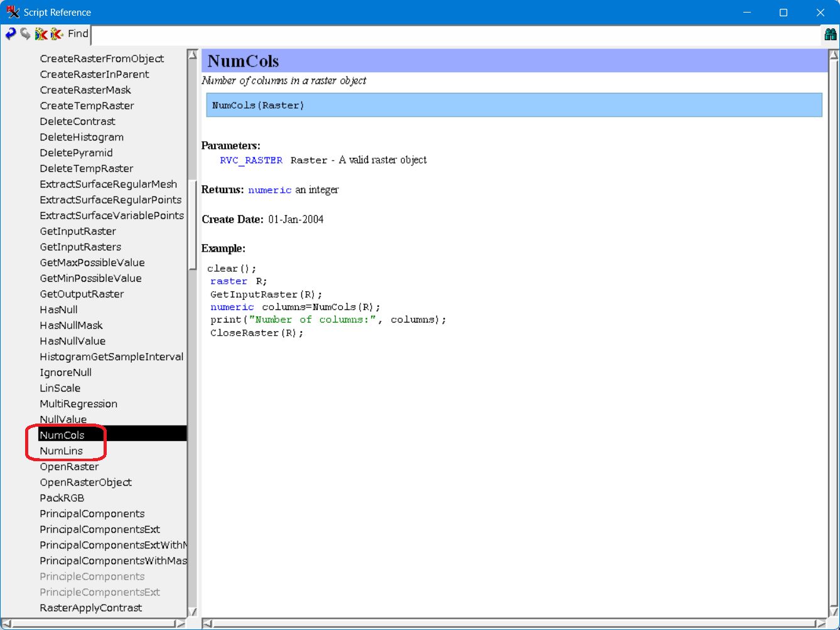This screenshot has height=630, width=840.
Task: Click the second globe toolbar icon
Action: pos(57,34)
